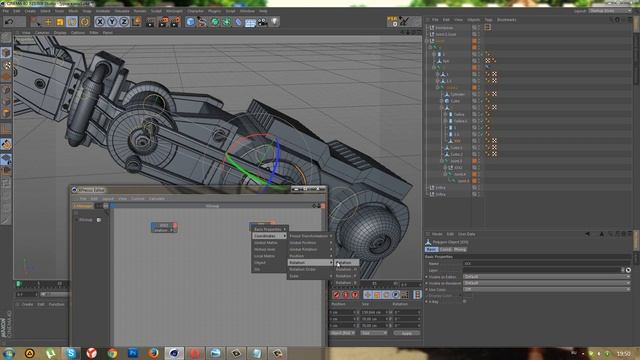Screen dimensions: 640x360
Task: Add a Camera object
Action: pyautogui.click(x=262, y=22)
